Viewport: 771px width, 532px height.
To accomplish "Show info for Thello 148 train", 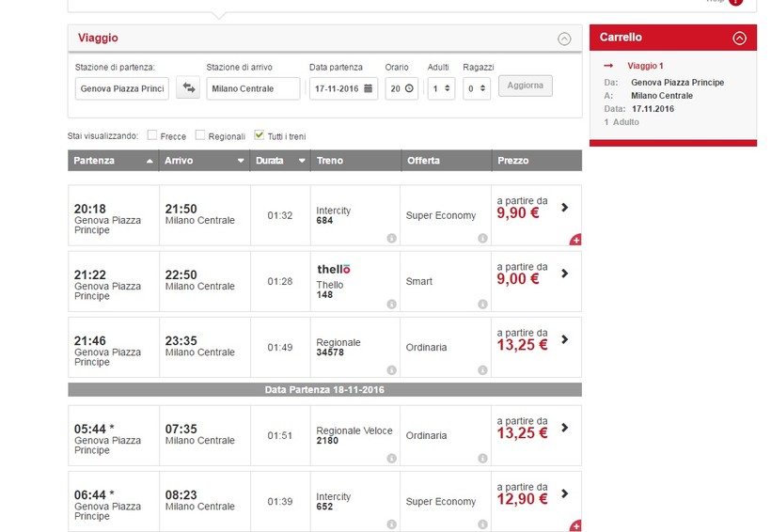I will pyautogui.click(x=391, y=305).
